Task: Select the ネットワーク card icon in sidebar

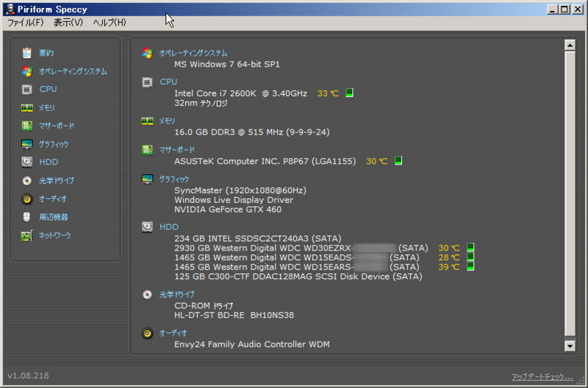Action: 26,236
